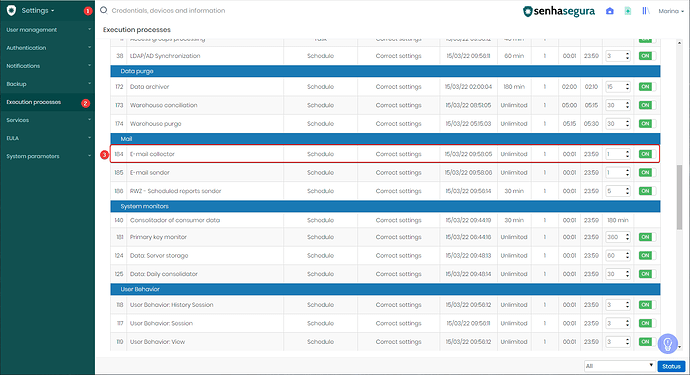The image size is (690, 375).
Task: Click the search magnifier icon
Action: (104, 10)
